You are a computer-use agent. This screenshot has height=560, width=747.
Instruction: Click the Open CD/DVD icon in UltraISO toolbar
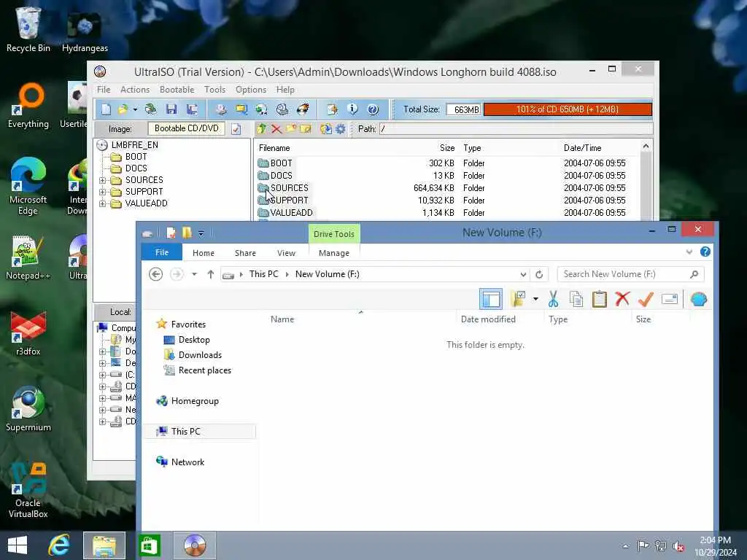pyautogui.click(x=150, y=109)
